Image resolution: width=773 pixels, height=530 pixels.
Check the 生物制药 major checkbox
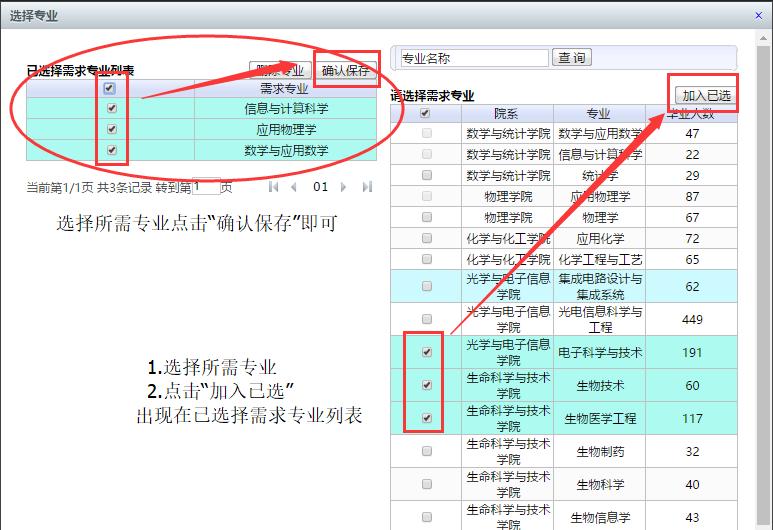tap(427, 451)
